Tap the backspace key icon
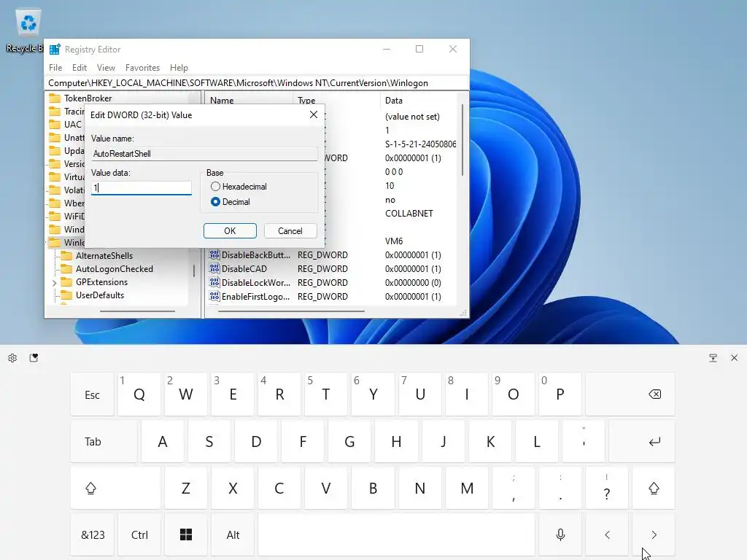 [x=654, y=394]
